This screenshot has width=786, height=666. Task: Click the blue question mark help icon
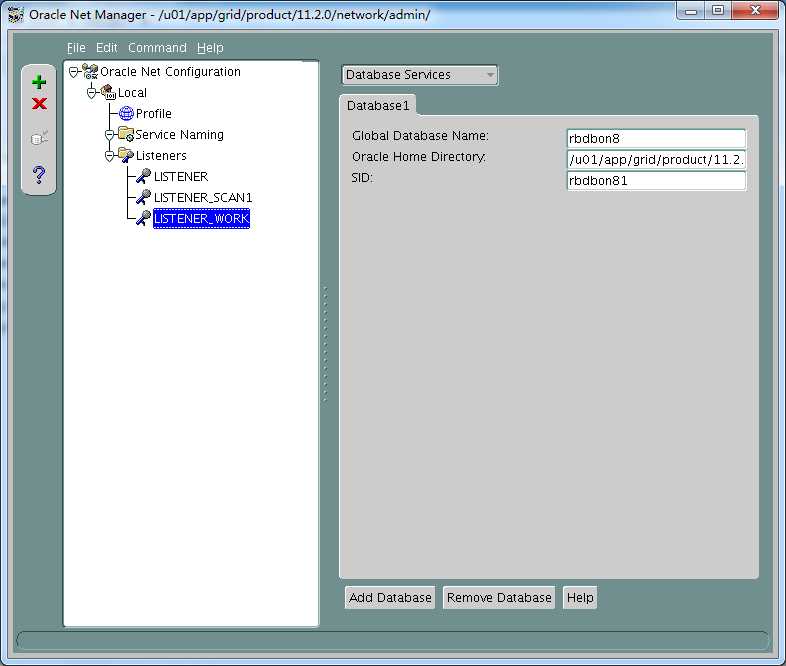point(39,174)
